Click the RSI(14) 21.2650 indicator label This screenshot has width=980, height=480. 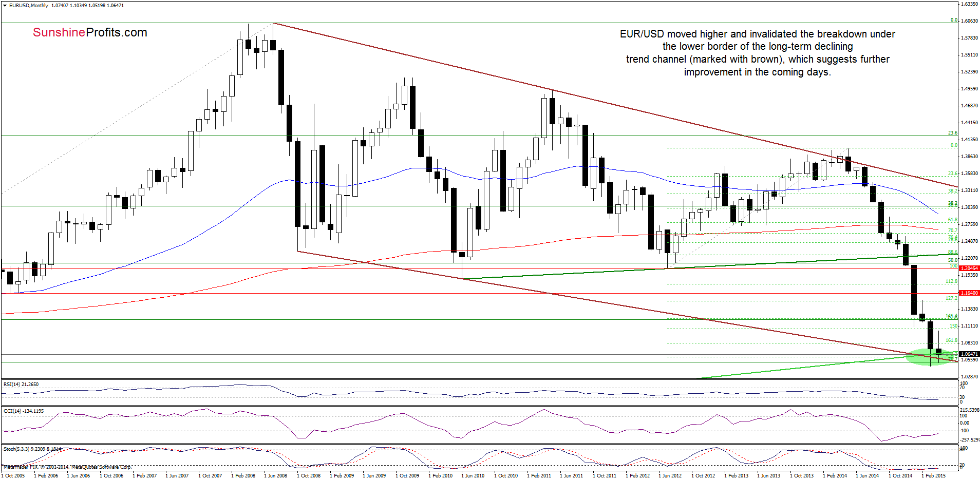(x=21, y=385)
